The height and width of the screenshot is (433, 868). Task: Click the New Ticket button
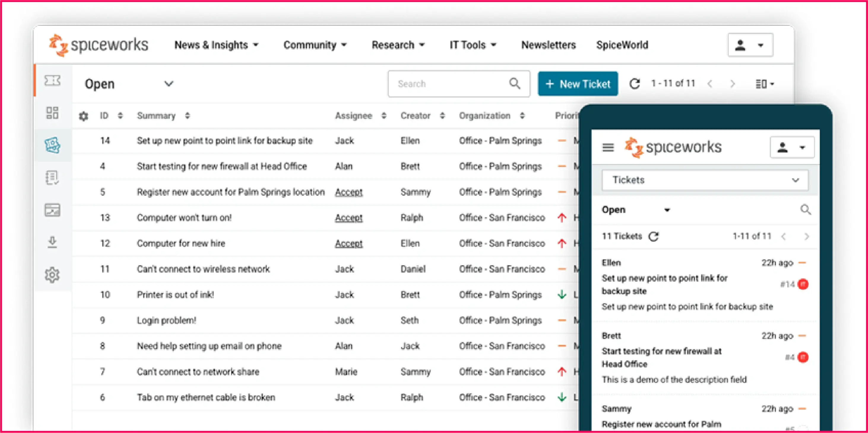point(578,84)
